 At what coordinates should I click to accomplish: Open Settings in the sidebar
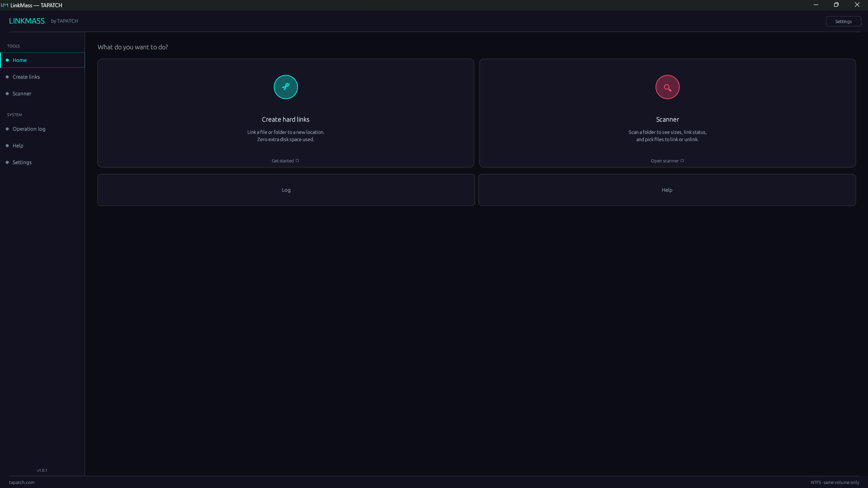pyautogui.click(x=43, y=162)
